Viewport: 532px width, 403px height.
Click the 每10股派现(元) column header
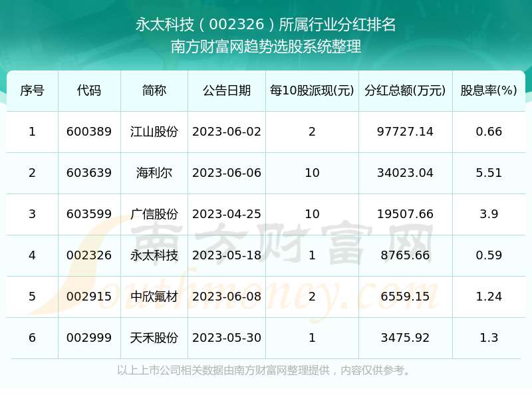pos(312,90)
